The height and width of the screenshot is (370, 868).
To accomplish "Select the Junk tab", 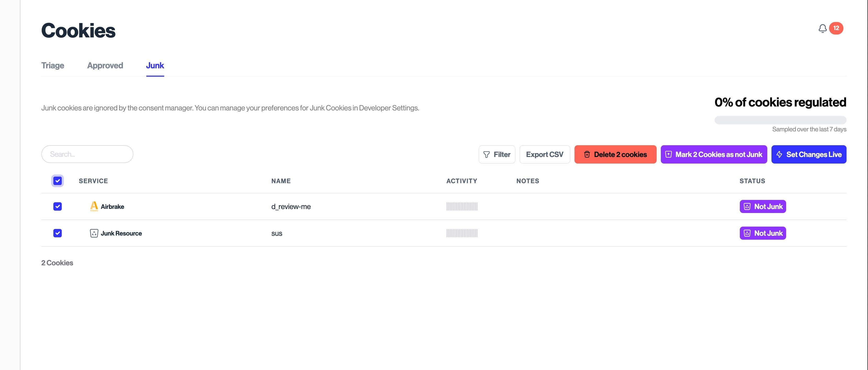I will click(x=155, y=65).
